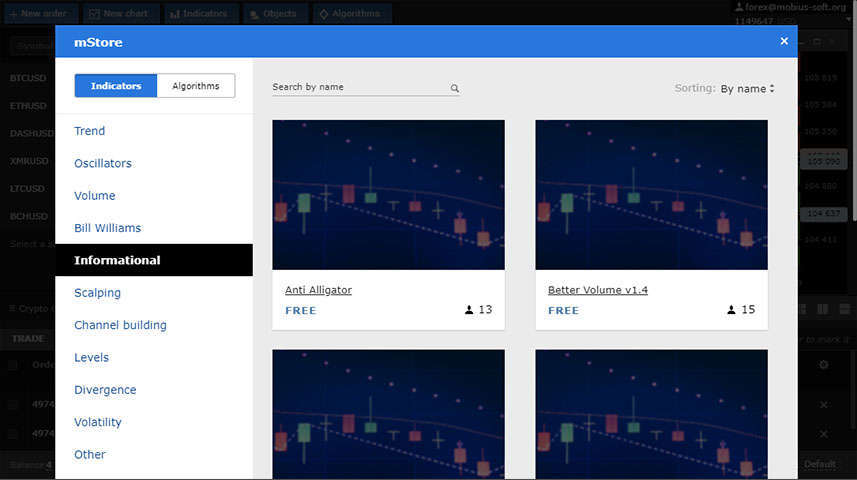Image resolution: width=857 pixels, height=480 pixels.
Task: Click user count icon on Anti Alligator
Action: point(468,310)
